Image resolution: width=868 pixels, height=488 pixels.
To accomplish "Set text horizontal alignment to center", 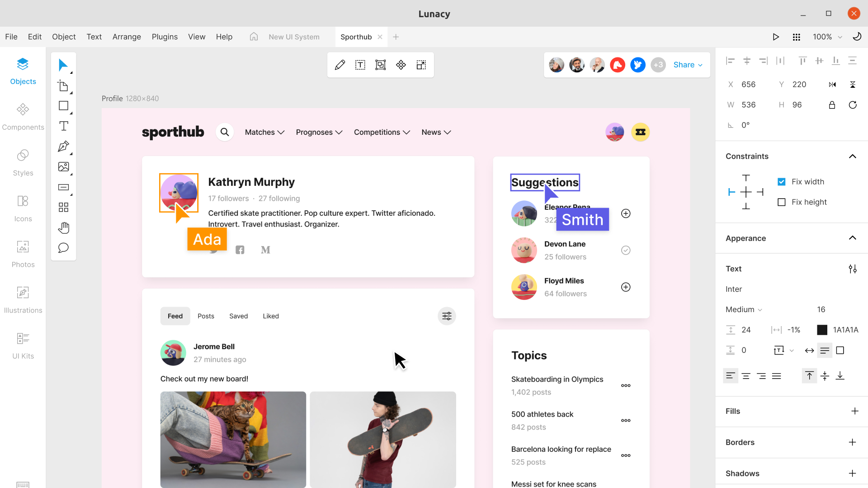I will click(746, 376).
